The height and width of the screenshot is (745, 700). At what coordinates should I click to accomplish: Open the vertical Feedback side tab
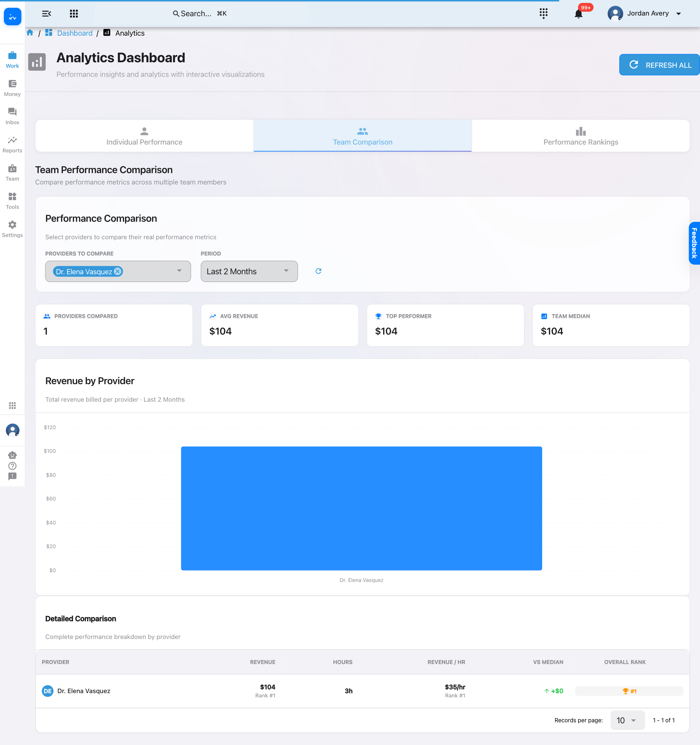(694, 243)
